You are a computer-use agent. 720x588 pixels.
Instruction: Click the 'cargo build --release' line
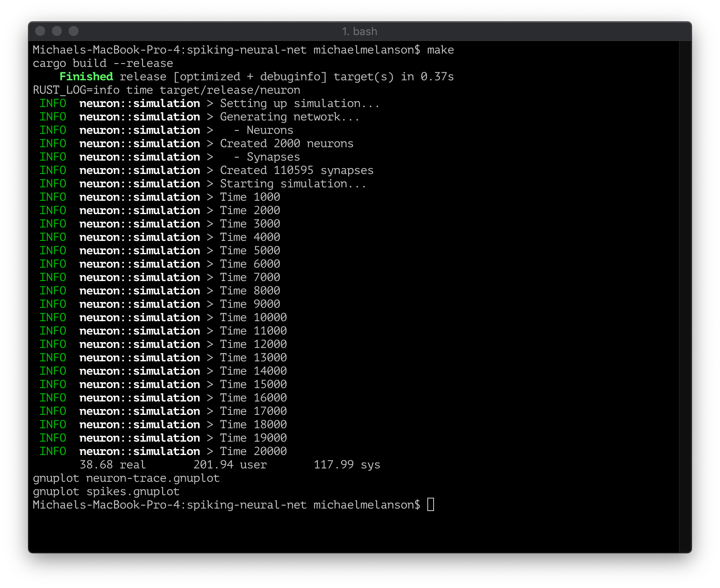[103, 63]
